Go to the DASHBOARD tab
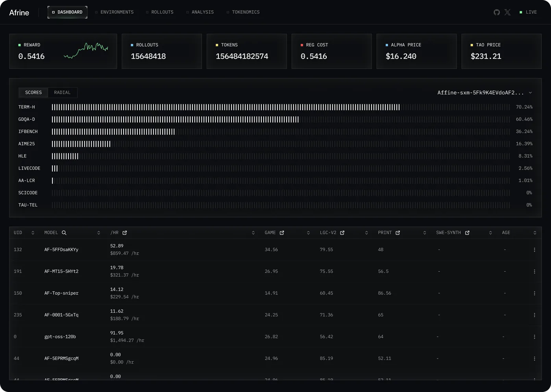The width and height of the screenshot is (551, 392). click(x=67, y=12)
